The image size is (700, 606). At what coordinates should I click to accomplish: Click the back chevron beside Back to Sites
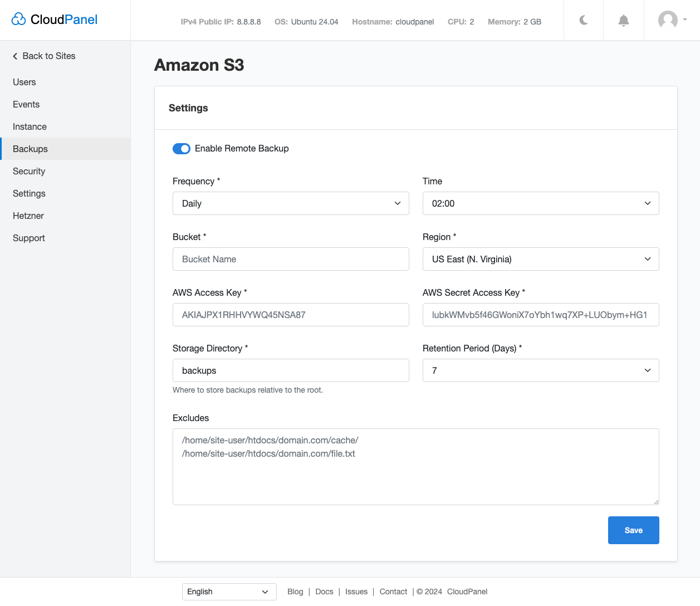[14, 56]
